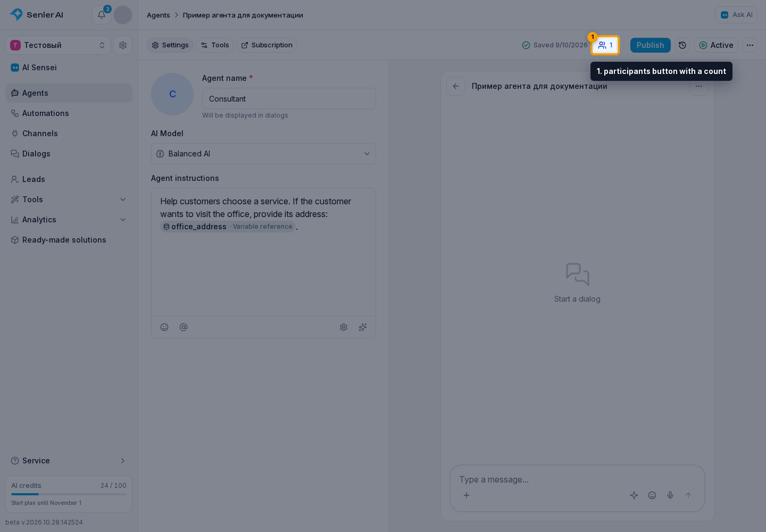The height and width of the screenshot is (532, 766).
Task: Insert a mention in agent instructions
Action: point(184,327)
